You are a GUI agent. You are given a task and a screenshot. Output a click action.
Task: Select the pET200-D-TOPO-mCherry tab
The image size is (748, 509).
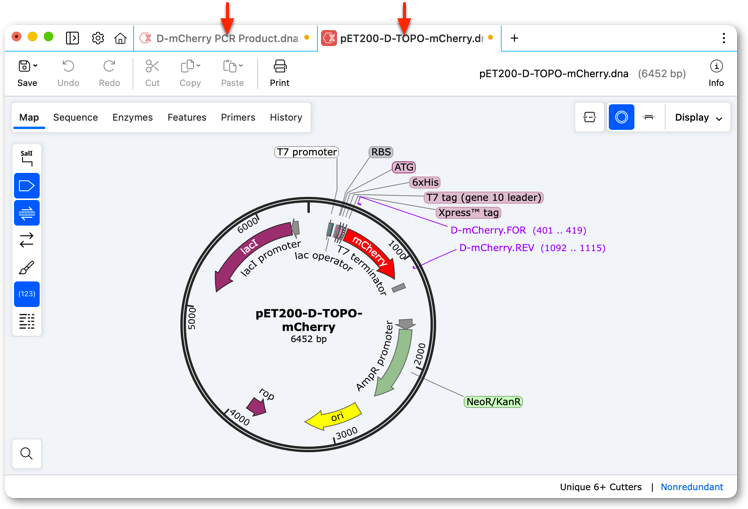pyautogui.click(x=409, y=38)
